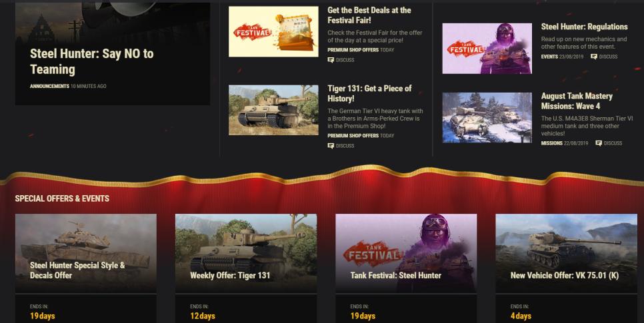This screenshot has height=323, width=644.
Task: Click the snowy Sherman tanks thumbnail
Action: (487, 117)
